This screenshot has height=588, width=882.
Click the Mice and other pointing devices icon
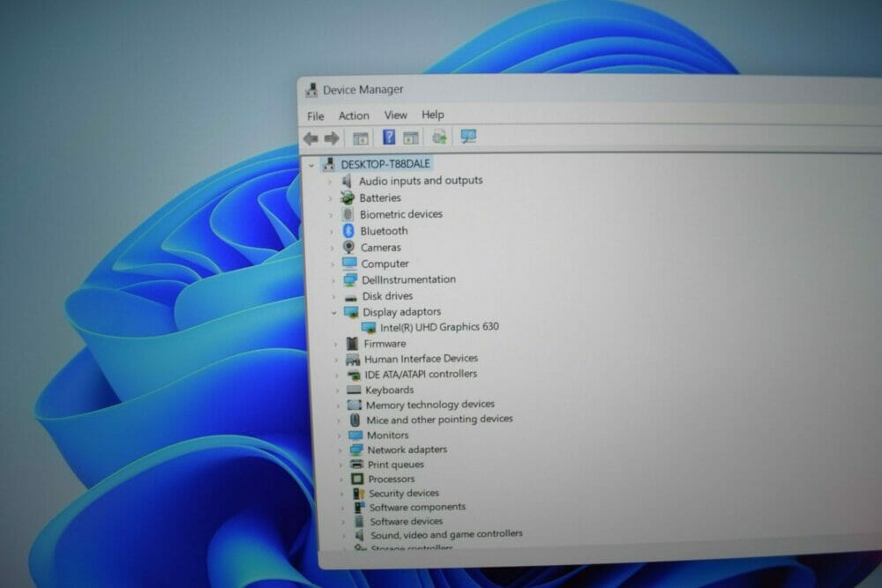click(355, 420)
